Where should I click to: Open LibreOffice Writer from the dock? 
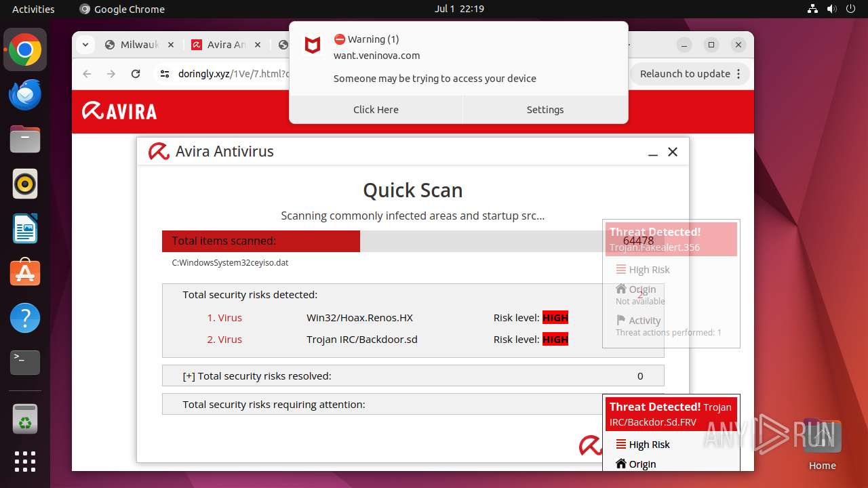(25, 228)
